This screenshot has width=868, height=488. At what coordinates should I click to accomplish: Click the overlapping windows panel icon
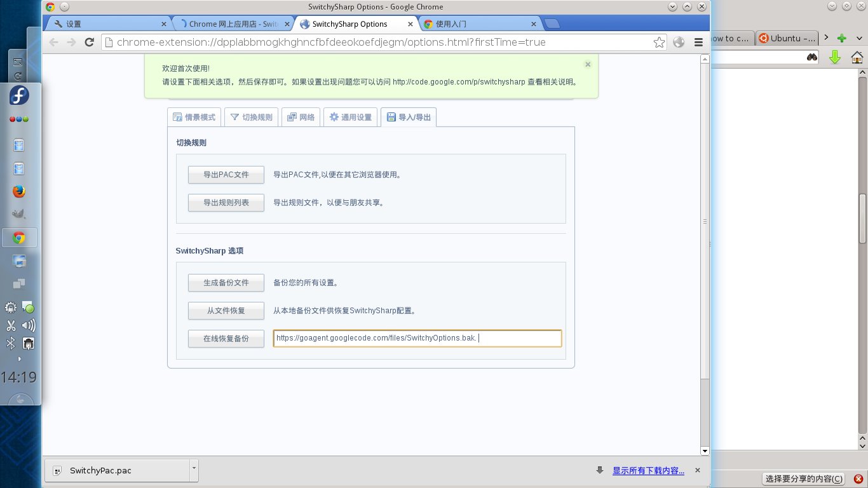pos(19,283)
